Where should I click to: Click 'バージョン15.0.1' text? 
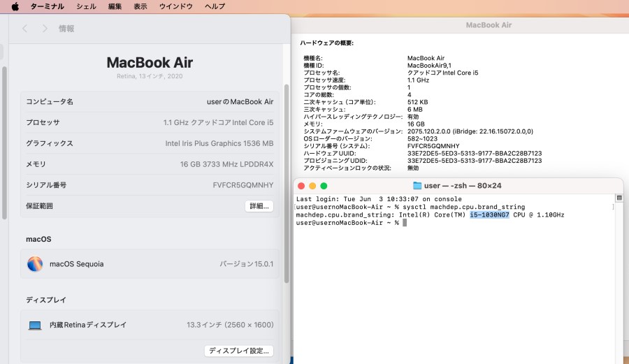[246, 264]
